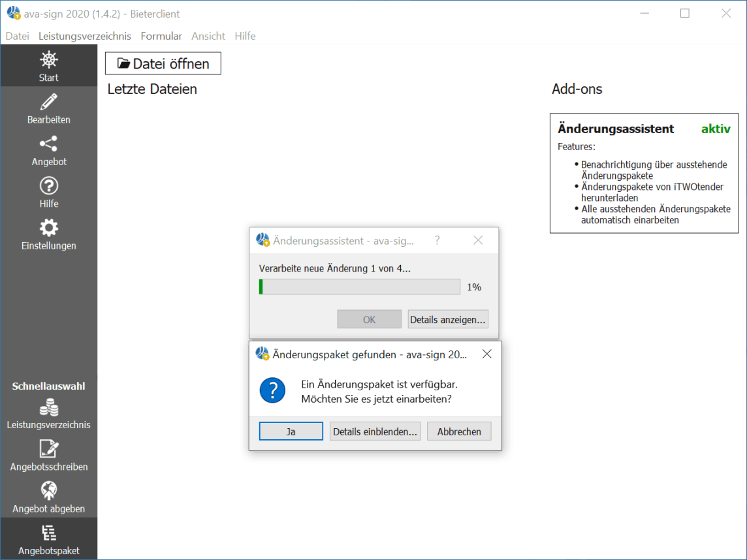Click the Features: label in add-on card

click(577, 147)
